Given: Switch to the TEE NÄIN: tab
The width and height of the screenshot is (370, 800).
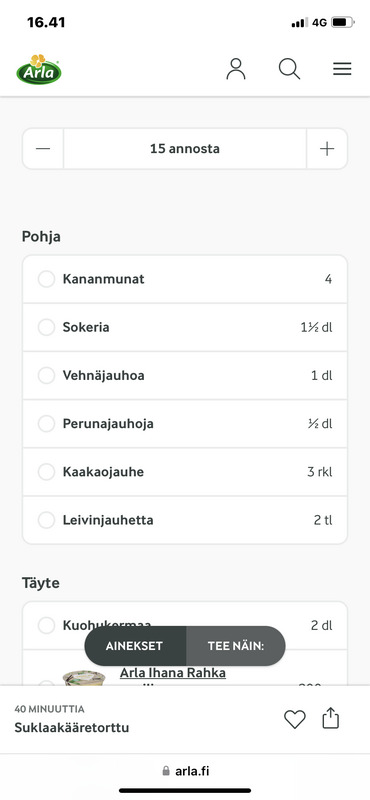Looking at the screenshot, I should 236,646.
